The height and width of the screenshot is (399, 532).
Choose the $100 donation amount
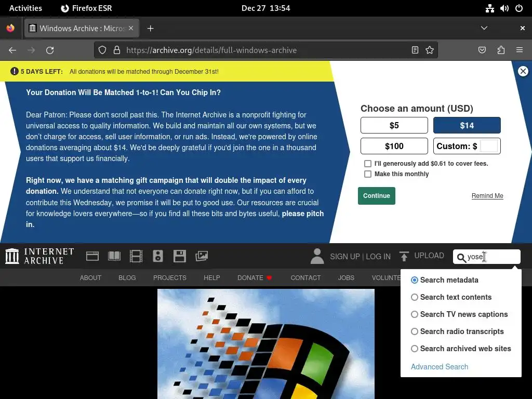coord(394,146)
